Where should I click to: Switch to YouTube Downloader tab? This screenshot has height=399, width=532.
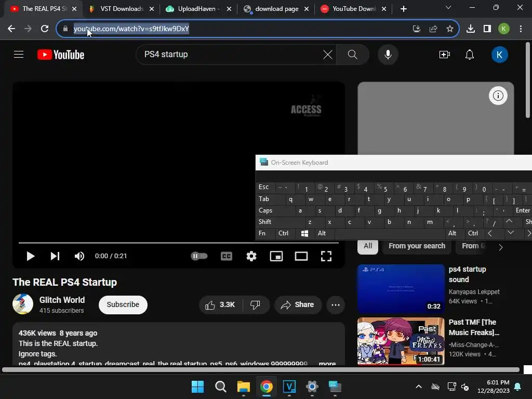click(353, 9)
